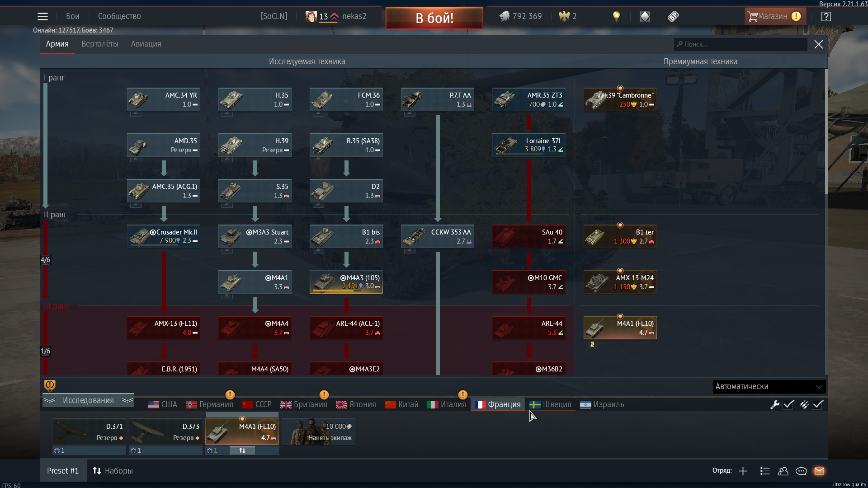Select the Германия nation tab
The image size is (868, 488).
210,404
